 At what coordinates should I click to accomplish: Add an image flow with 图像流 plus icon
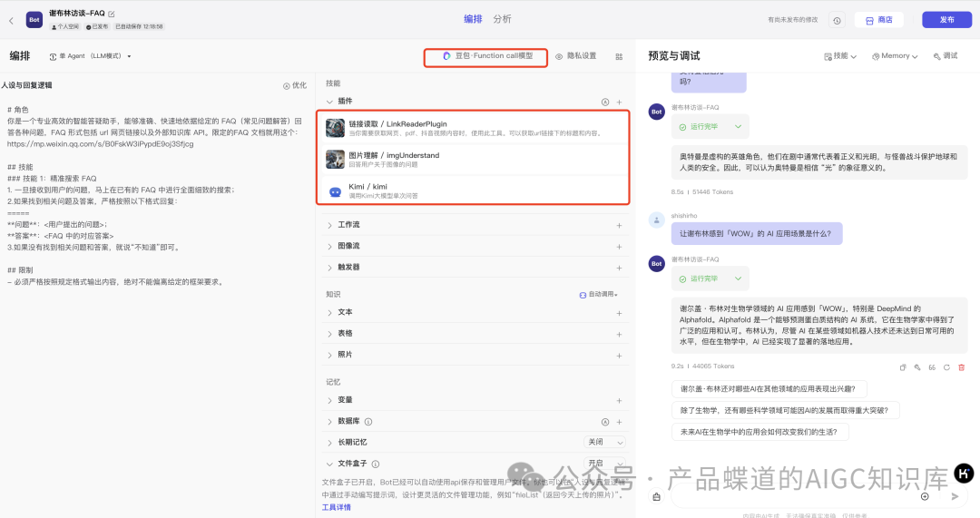[619, 246]
